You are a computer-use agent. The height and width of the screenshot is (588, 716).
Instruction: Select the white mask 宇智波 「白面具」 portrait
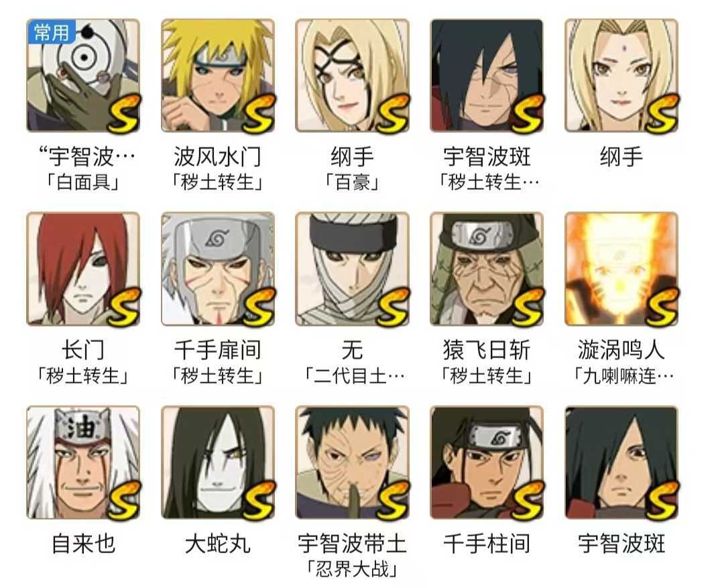(83, 76)
